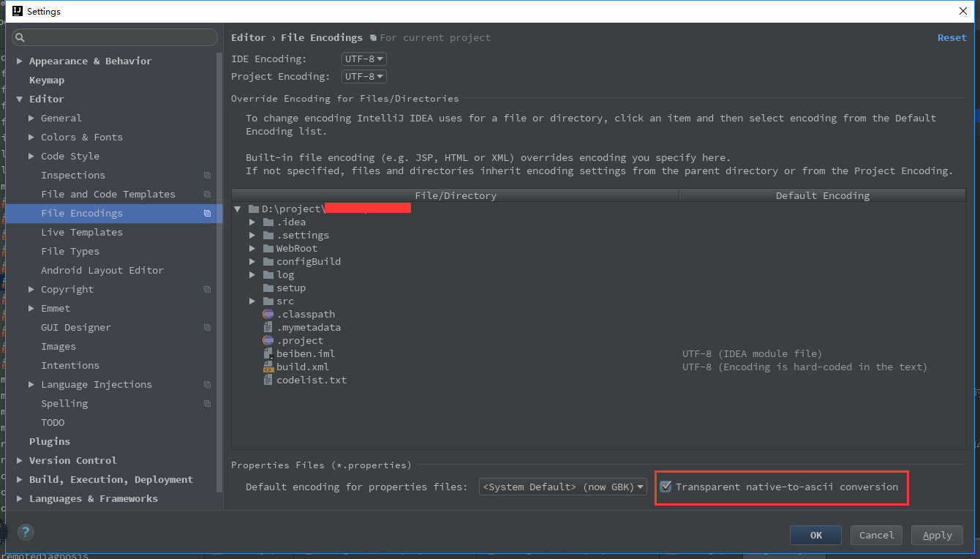This screenshot has height=559, width=980.
Task: Click the project-level icon beside Inspections
Action: [x=207, y=176]
